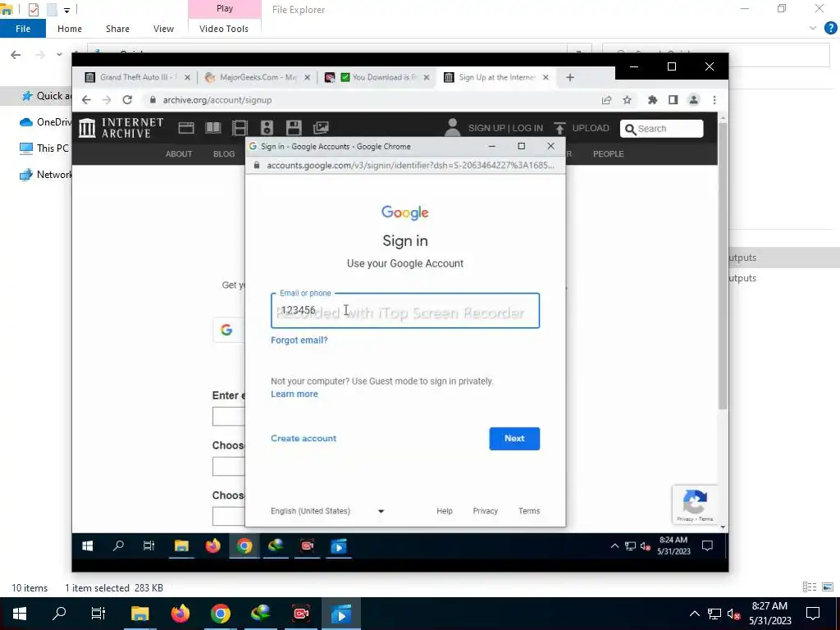Open the Share ribbon tab

coord(117,29)
